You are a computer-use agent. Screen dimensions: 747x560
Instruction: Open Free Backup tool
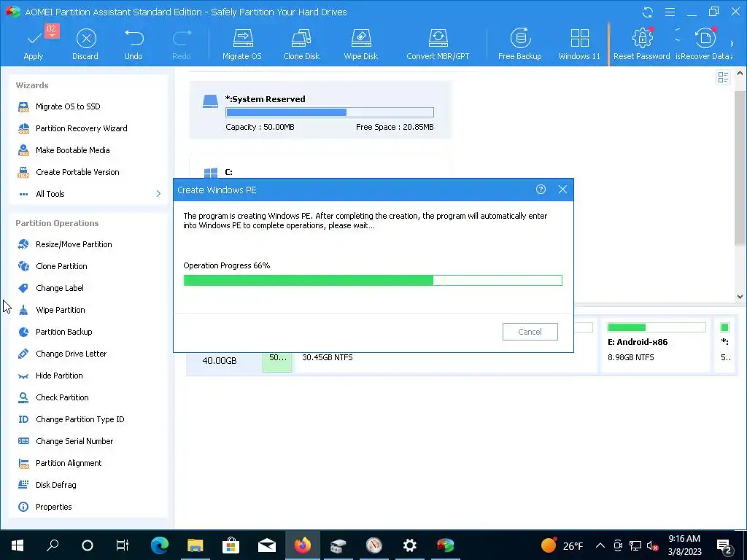pyautogui.click(x=519, y=44)
